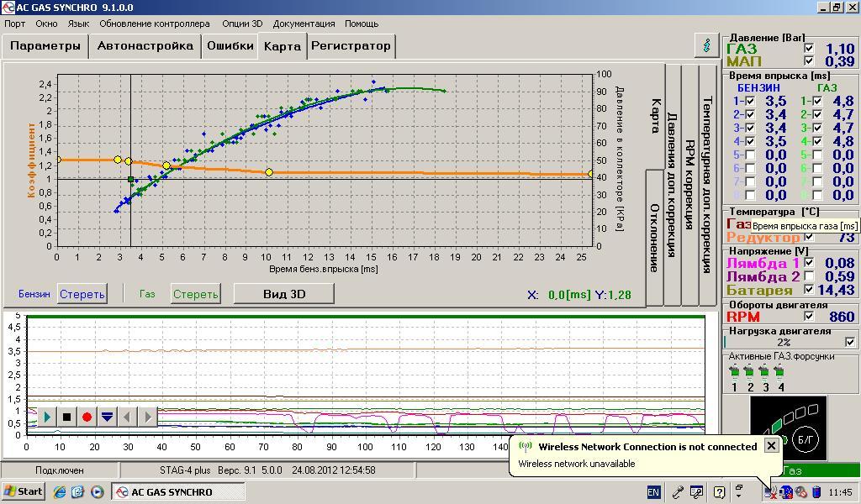Open the Окно menu
The image size is (861, 504).
pos(47,24)
